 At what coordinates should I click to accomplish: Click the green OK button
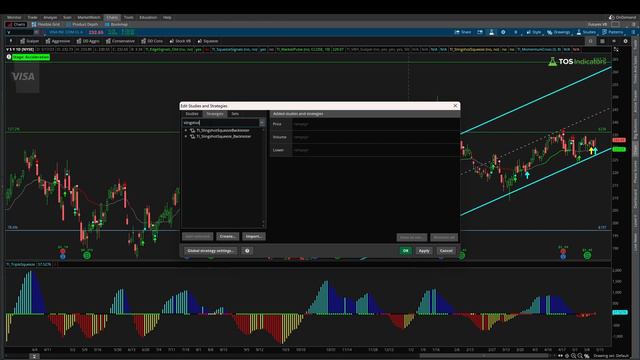point(405,251)
